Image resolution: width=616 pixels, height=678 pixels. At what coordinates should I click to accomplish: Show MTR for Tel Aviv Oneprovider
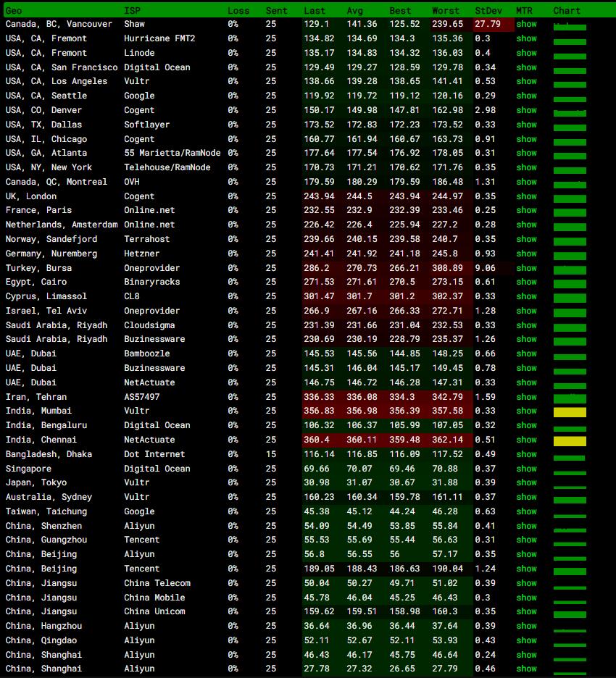(x=526, y=311)
